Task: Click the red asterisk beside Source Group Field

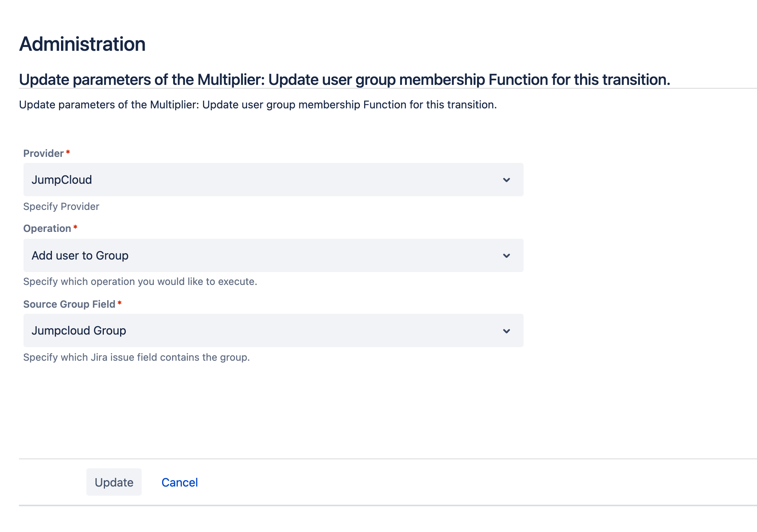Action: (x=119, y=303)
